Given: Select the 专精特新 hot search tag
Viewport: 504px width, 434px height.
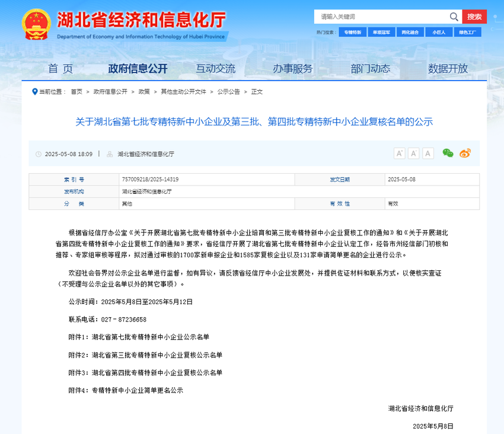Looking at the screenshot, I should click(x=352, y=32).
